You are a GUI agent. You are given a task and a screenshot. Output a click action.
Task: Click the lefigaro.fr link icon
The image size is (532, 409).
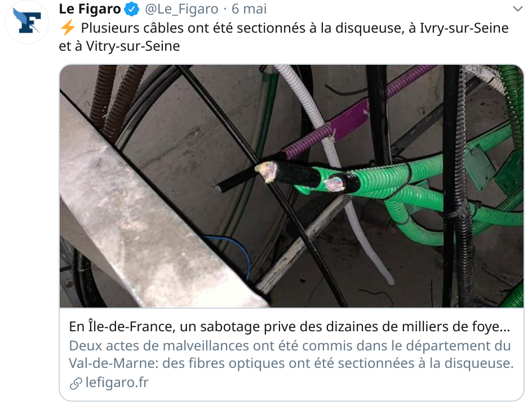tap(76, 383)
